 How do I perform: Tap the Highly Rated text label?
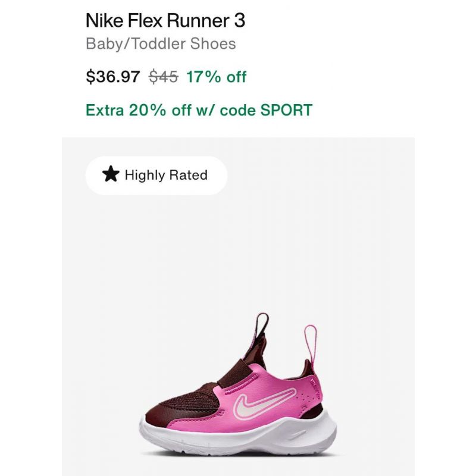[166, 175]
